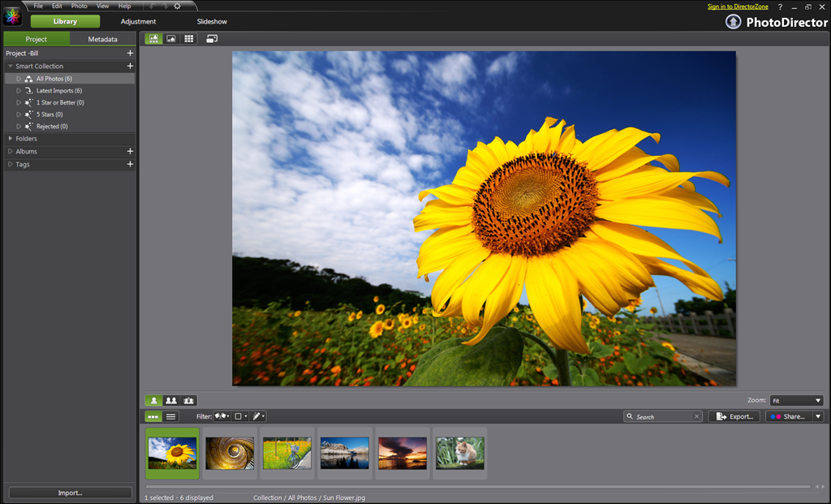Viewport: 831px width, 504px height.
Task: Switch to photo viewer-only mode
Action: [x=171, y=38]
